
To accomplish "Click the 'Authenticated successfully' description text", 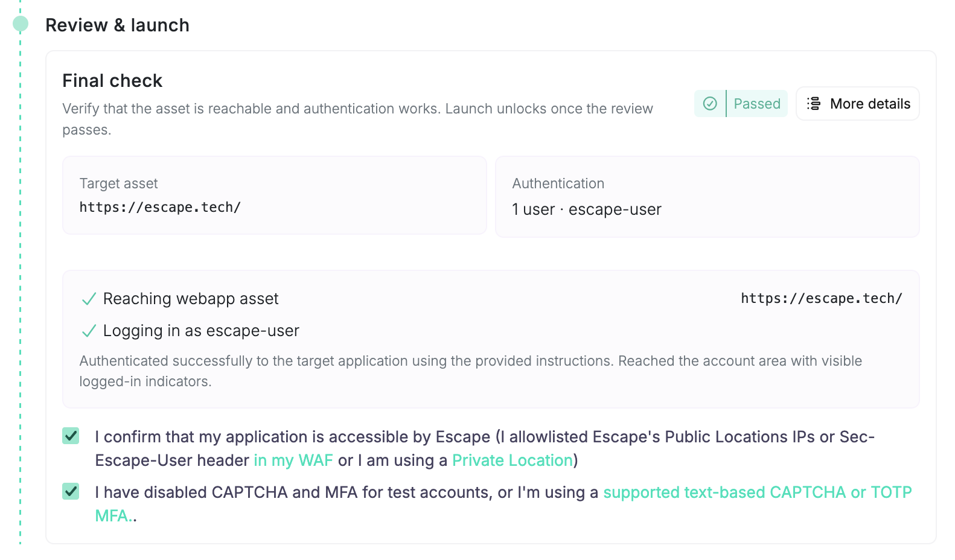I will 471,371.
